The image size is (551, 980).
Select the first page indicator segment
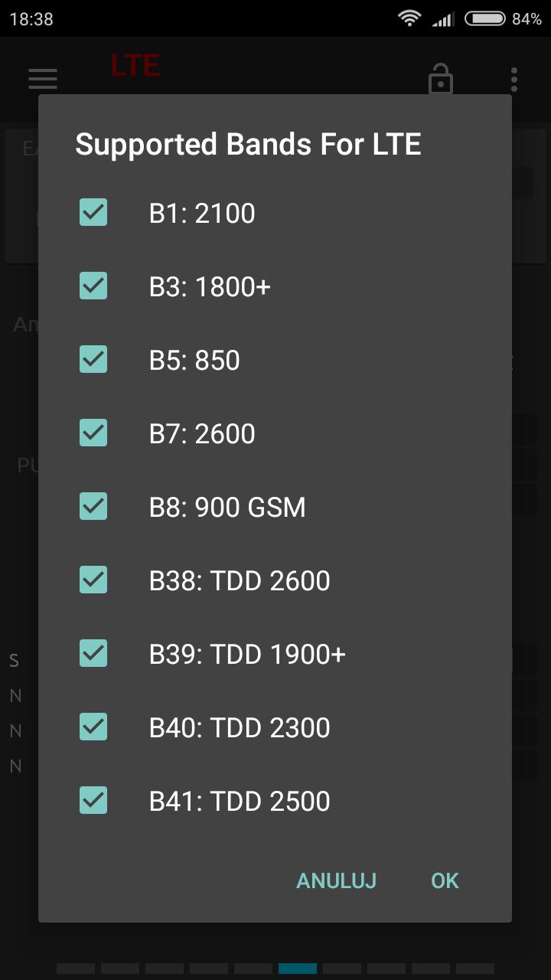click(76, 969)
